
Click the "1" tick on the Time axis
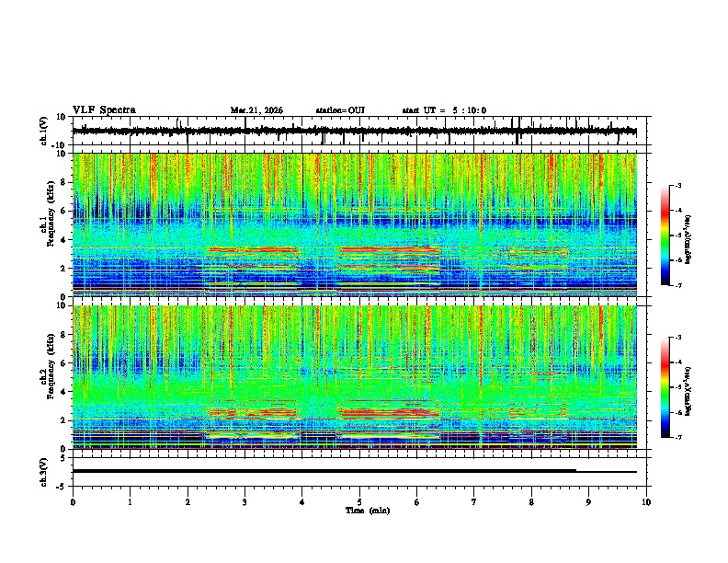tap(130, 502)
